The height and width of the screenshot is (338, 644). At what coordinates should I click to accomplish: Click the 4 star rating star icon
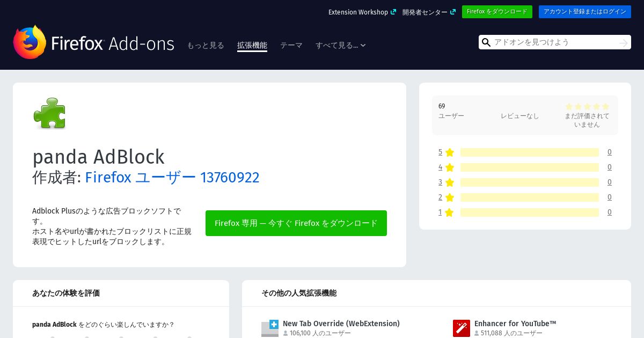[x=450, y=167]
